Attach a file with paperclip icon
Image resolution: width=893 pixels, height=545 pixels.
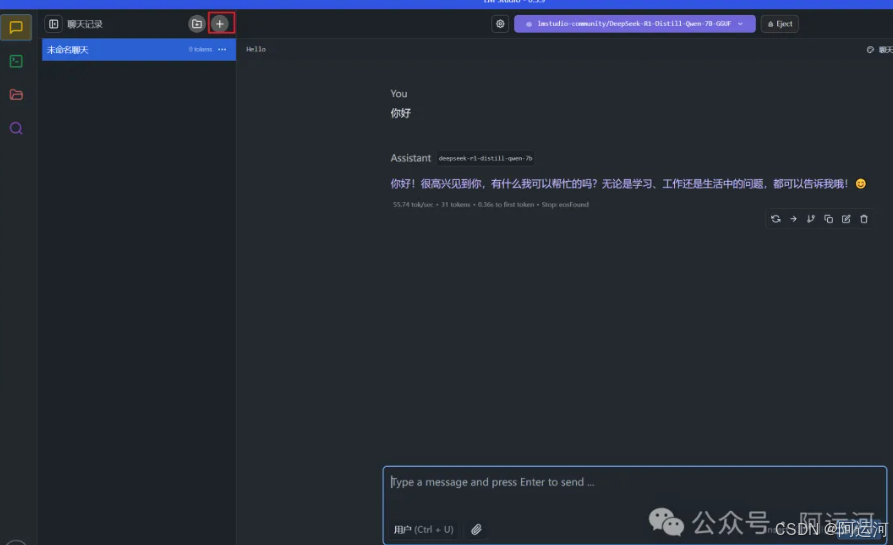(x=476, y=530)
